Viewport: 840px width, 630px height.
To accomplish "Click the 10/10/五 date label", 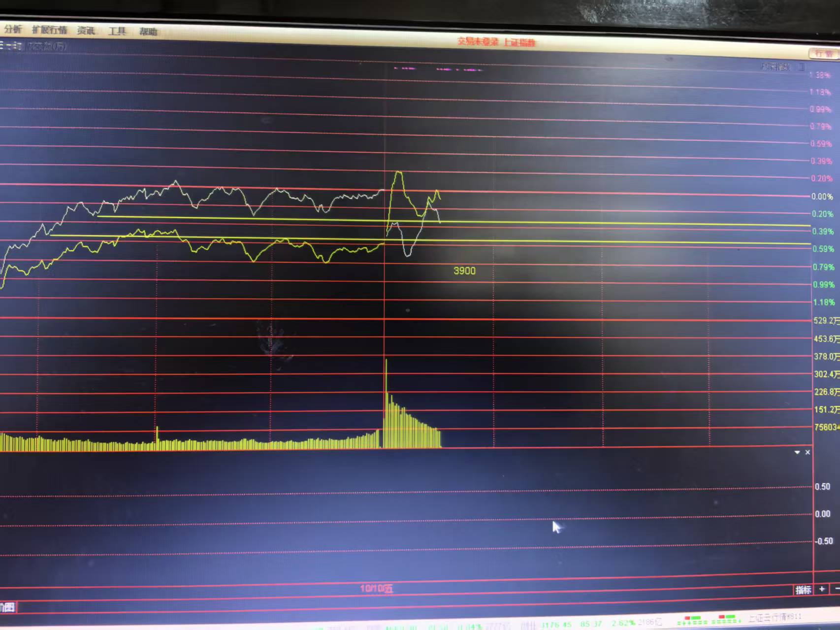I will click(x=377, y=588).
